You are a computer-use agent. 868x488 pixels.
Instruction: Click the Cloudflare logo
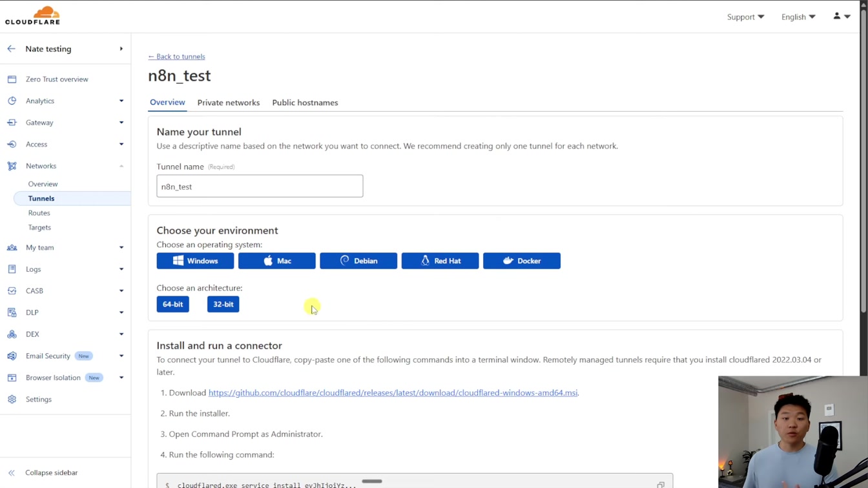(x=32, y=15)
